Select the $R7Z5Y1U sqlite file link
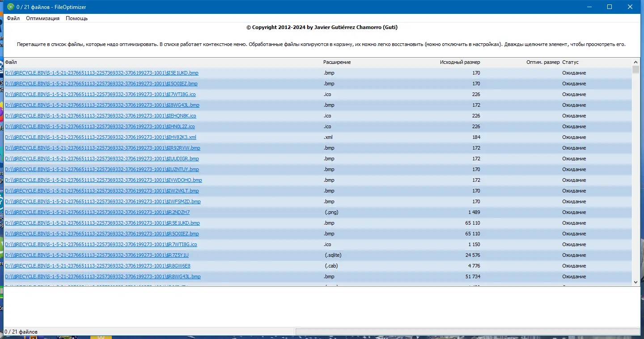 [x=97, y=255]
